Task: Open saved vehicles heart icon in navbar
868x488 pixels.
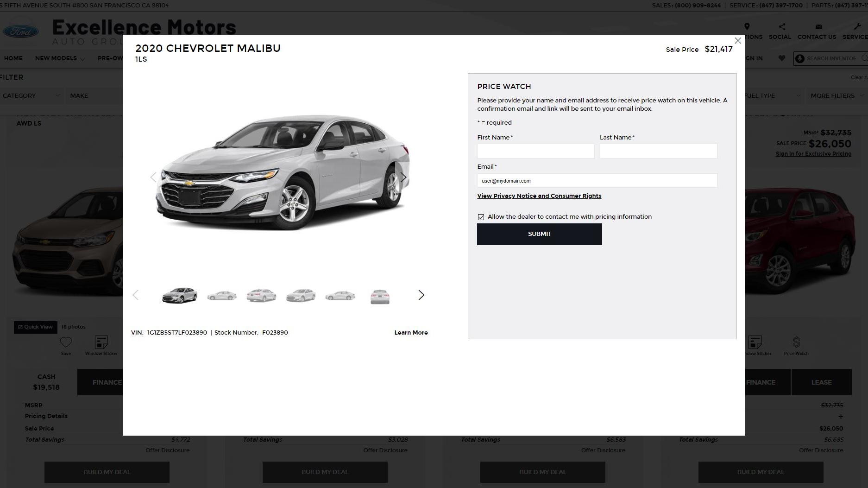Action: 782,58
